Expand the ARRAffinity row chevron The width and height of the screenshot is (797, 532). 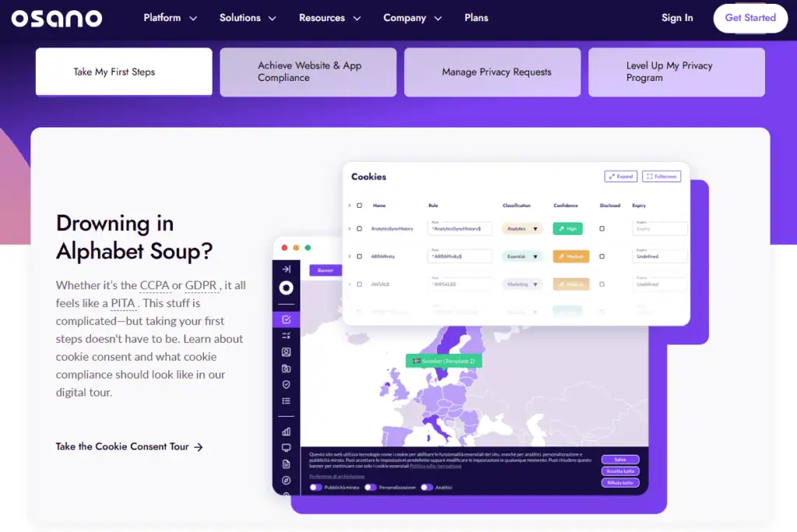tap(349, 257)
